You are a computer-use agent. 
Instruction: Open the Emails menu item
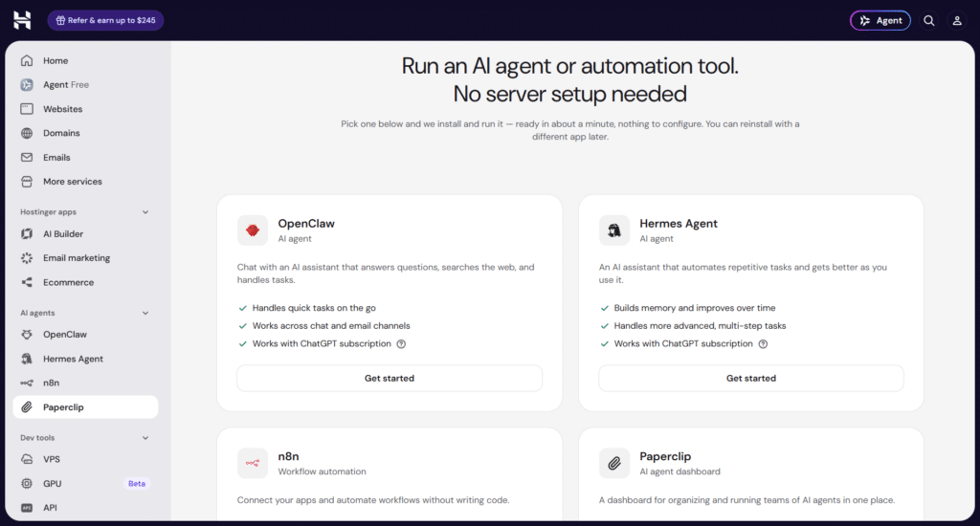tap(85, 158)
